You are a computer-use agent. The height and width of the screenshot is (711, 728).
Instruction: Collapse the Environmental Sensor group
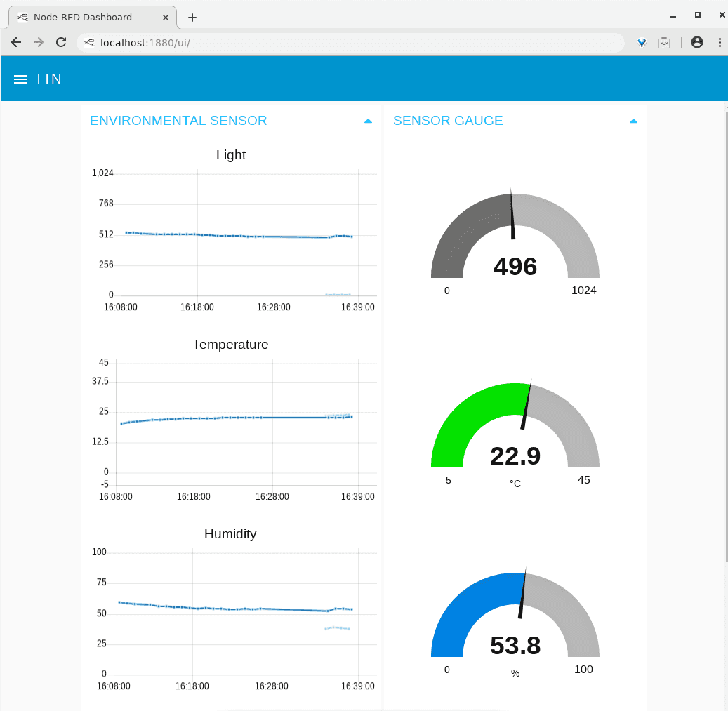tap(368, 121)
